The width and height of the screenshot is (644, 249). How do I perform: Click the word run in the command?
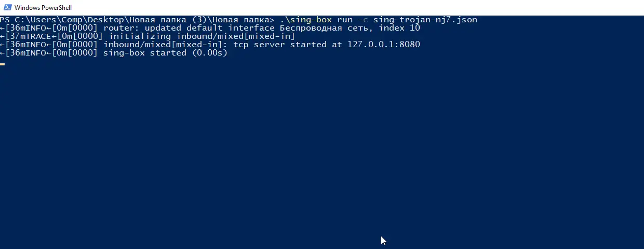tap(345, 20)
